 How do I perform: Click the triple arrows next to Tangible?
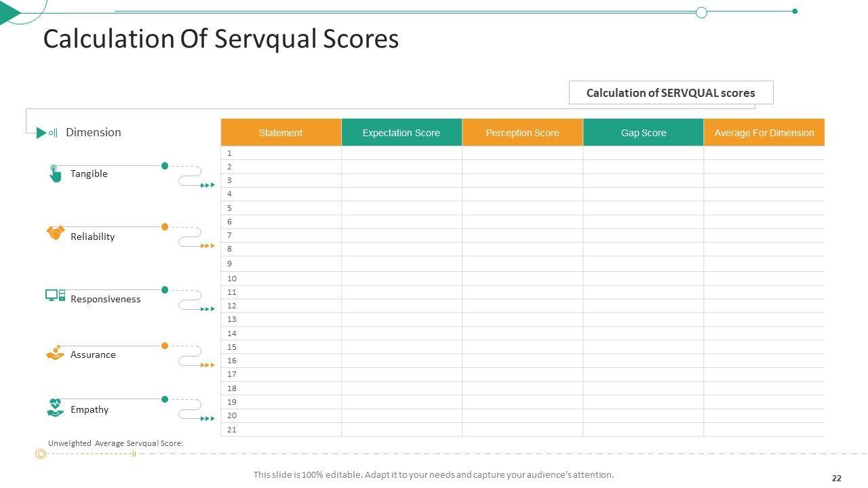(x=208, y=185)
